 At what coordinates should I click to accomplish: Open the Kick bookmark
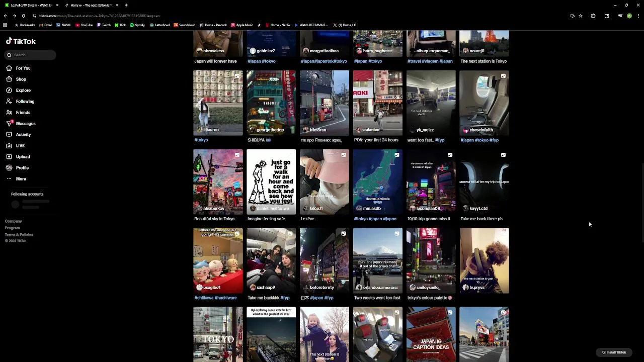coord(120,25)
